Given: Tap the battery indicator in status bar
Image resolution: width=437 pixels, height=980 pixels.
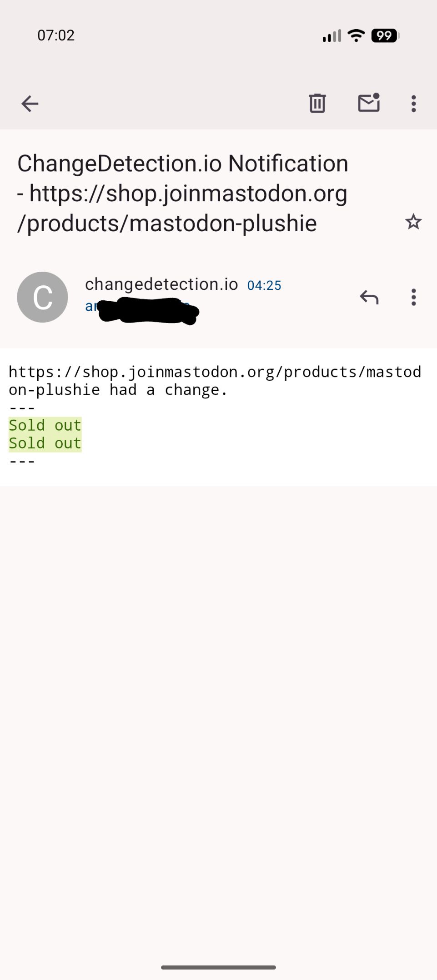Looking at the screenshot, I should (385, 35).
